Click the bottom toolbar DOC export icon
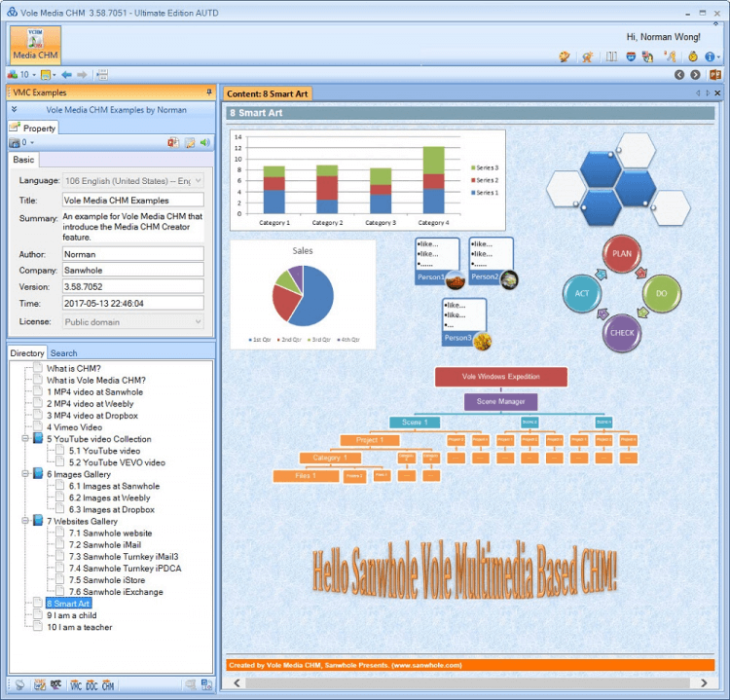This screenshot has width=730, height=700. coord(91,685)
